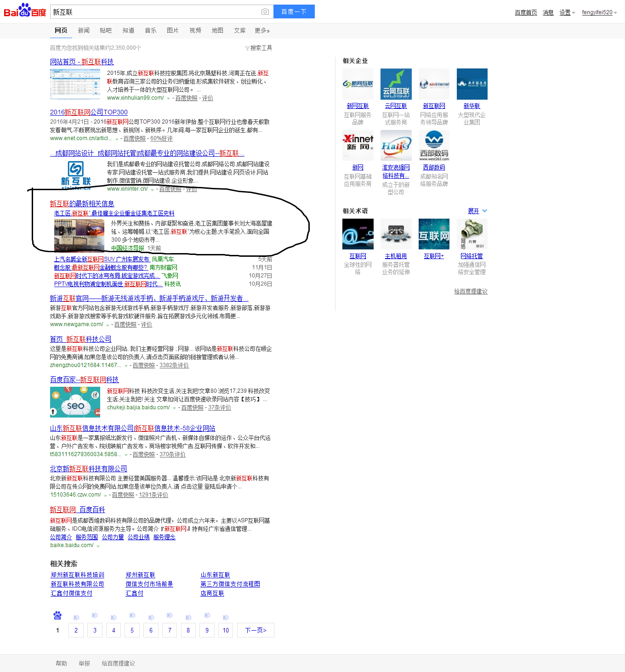Click the 帮助 footer link

[61, 663]
